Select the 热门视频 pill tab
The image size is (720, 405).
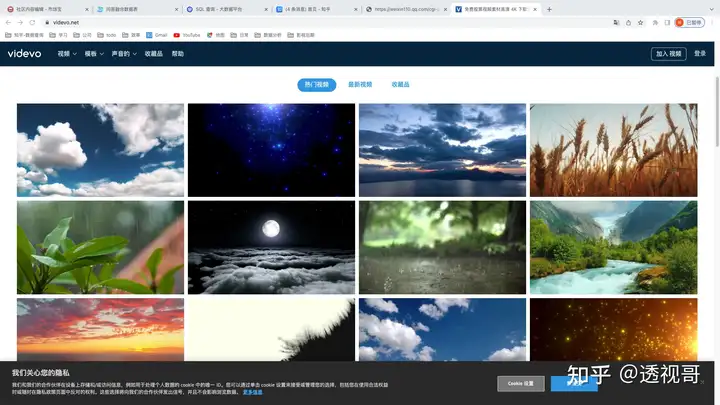tap(316, 84)
